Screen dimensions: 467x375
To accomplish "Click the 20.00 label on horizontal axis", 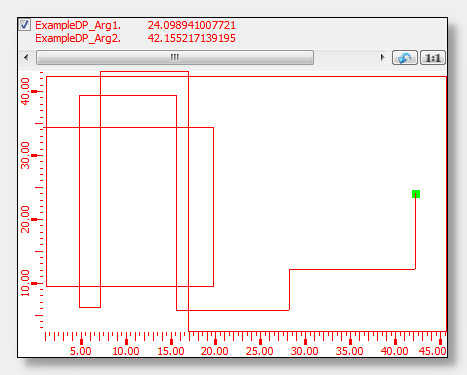I will 215,351.
